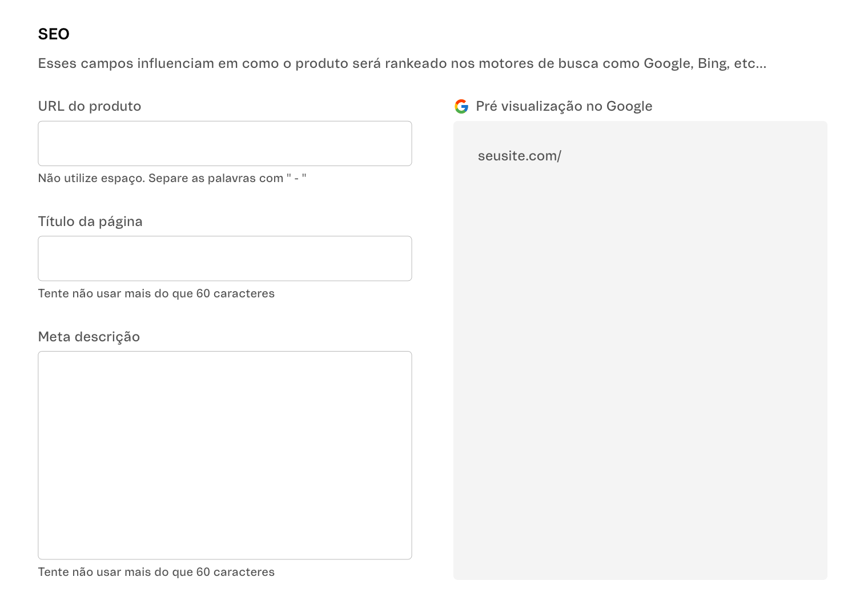Click the hint "Não utilize espaço. Separe as palavras"

pos(172,178)
